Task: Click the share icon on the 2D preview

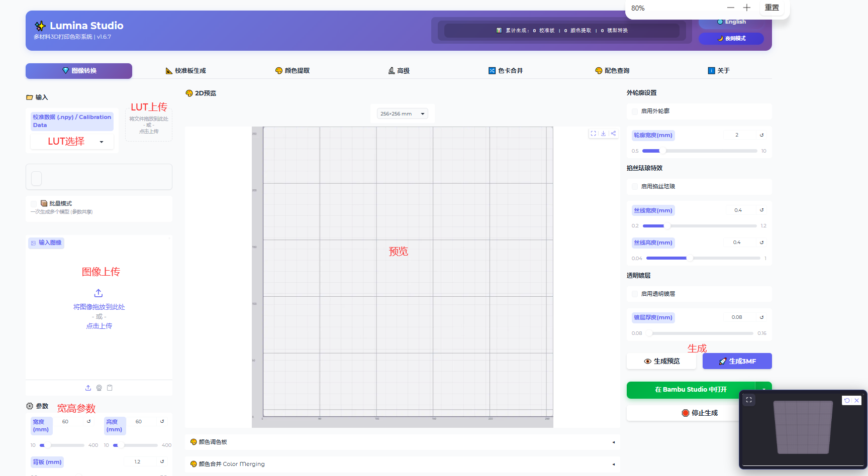Action: 613,134
